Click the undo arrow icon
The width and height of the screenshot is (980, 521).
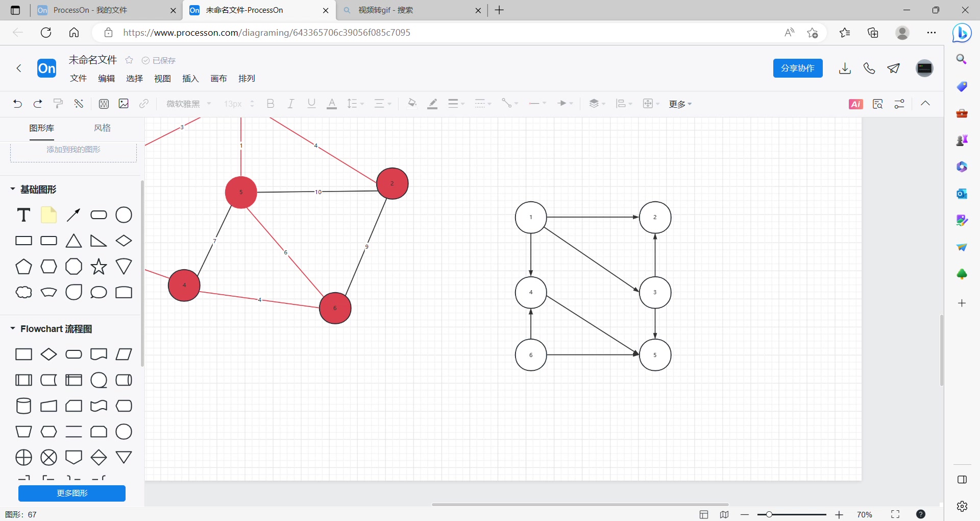pyautogui.click(x=17, y=104)
